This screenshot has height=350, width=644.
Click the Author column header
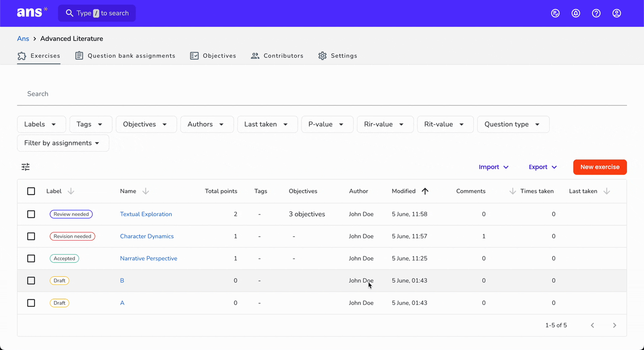click(358, 191)
